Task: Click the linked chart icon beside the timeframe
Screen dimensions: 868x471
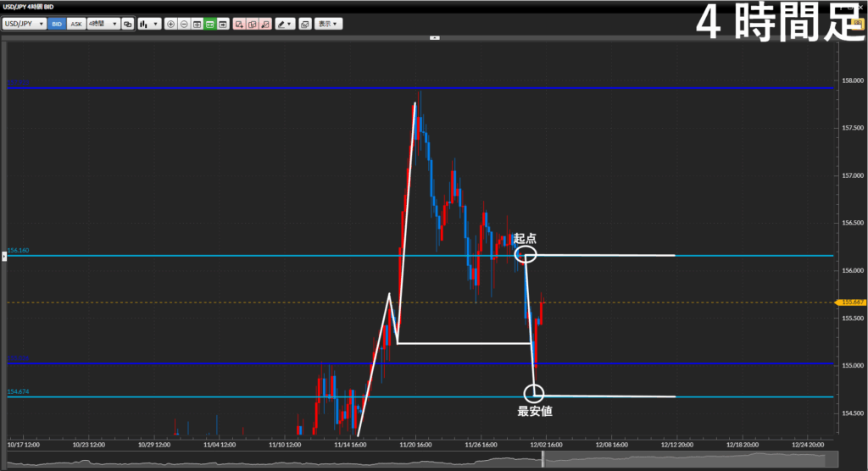Action: click(127, 24)
